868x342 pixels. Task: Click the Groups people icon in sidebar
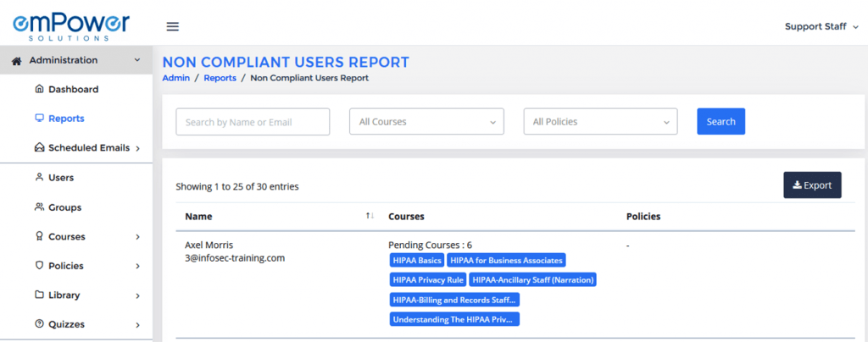(x=39, y=207)
